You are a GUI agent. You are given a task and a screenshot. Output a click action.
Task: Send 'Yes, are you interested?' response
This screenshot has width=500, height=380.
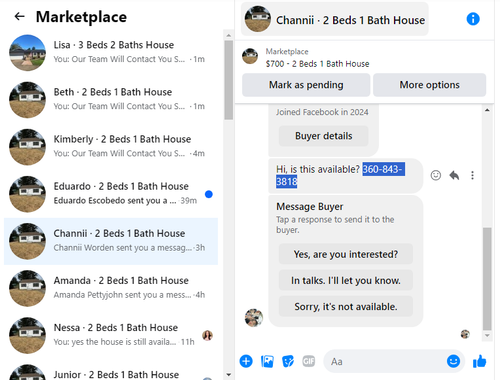(346, 254)
